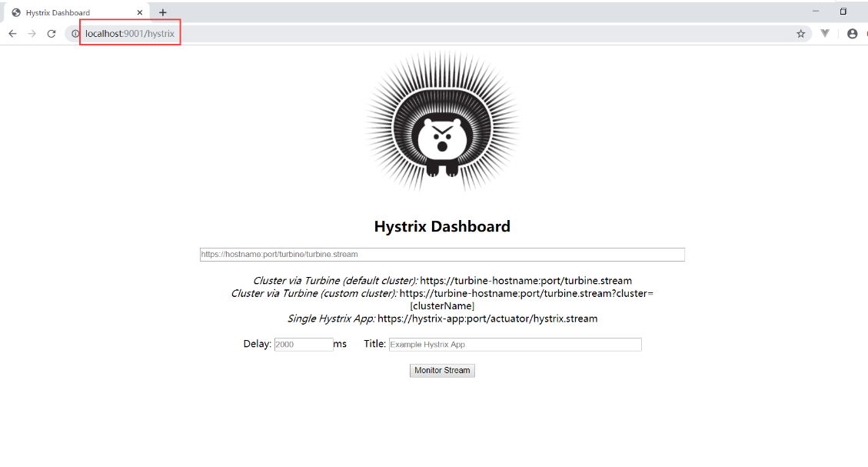Click the extension icon beside the star
Image resolution: width=868 pixels, height=467 pixels.
[x=825, y=34]
